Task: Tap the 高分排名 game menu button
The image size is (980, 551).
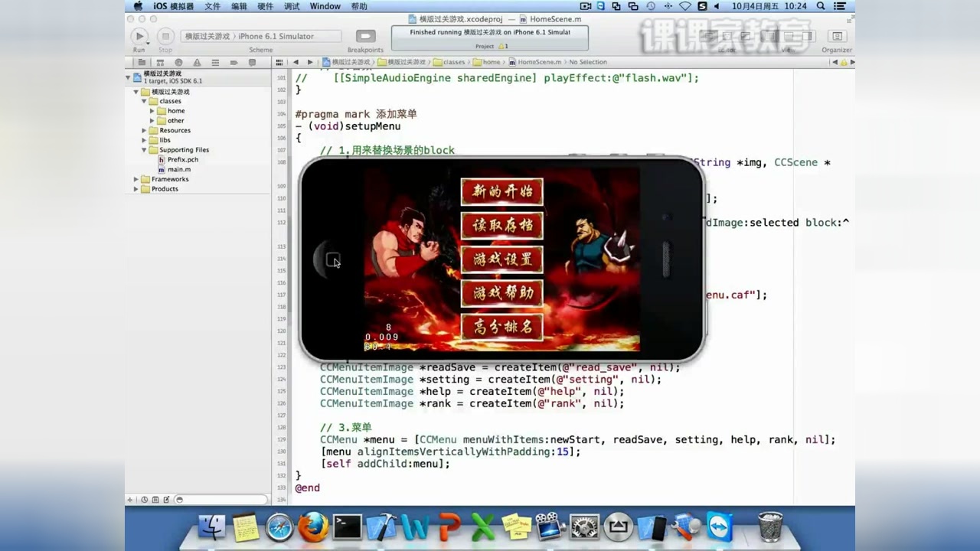Action: click(x=502, y=328)
